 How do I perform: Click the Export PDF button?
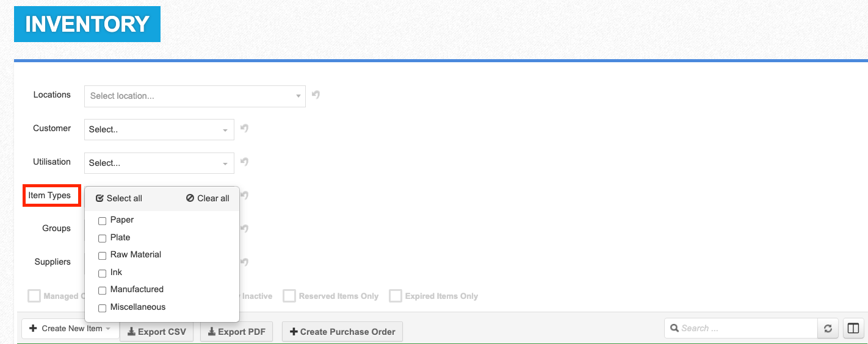[x=236, y=332]
